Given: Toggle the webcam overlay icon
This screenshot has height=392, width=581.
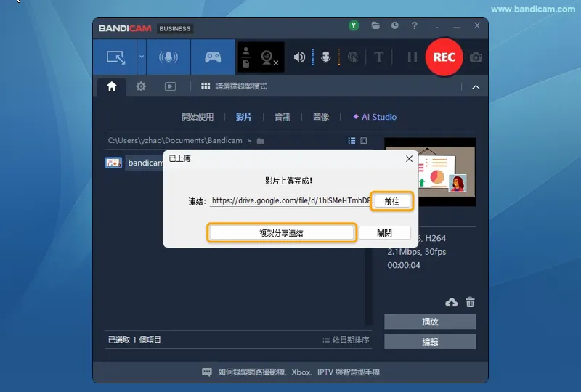Looking at the screenshot, I should (x=269, y=57).
